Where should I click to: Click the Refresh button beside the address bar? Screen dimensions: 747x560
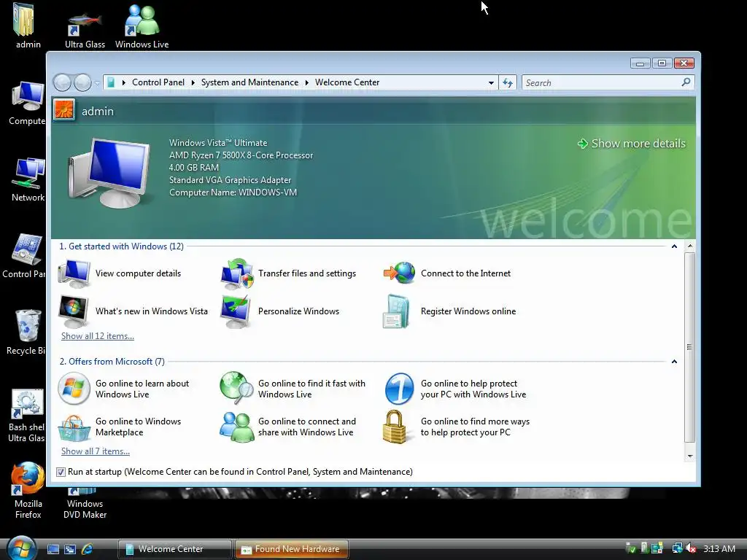point(508,83)
